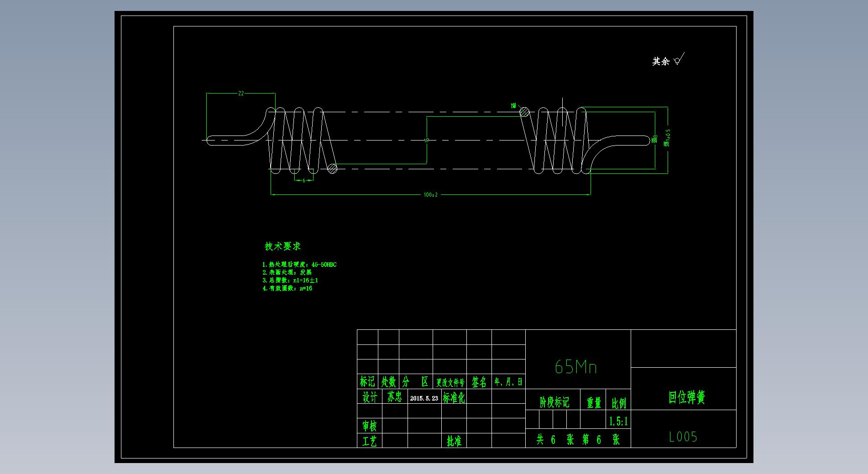Click the 标准化 cell in title block
The image size is (868, 474).
click(454, 398)
